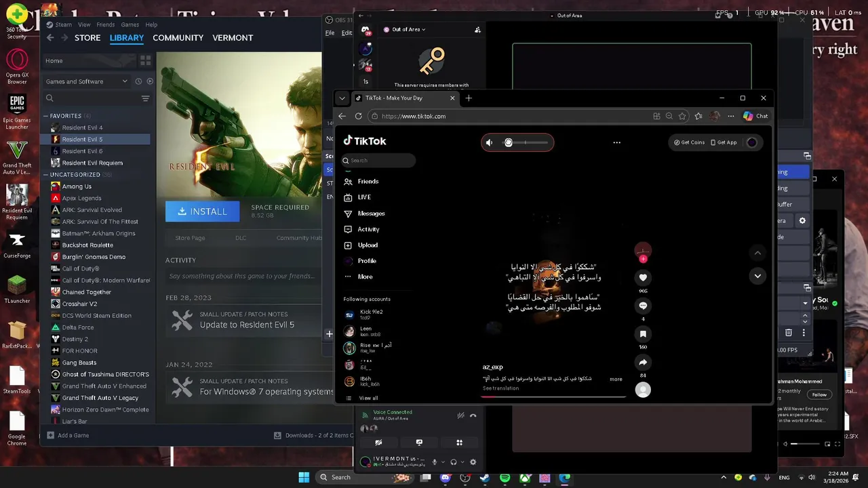
Task: Select Buckshot Roulette in the library list
Action: (87, 245)
